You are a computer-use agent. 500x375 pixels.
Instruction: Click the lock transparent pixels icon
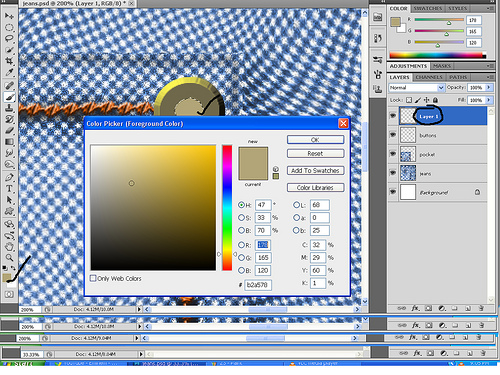click(x=409, y=100)
